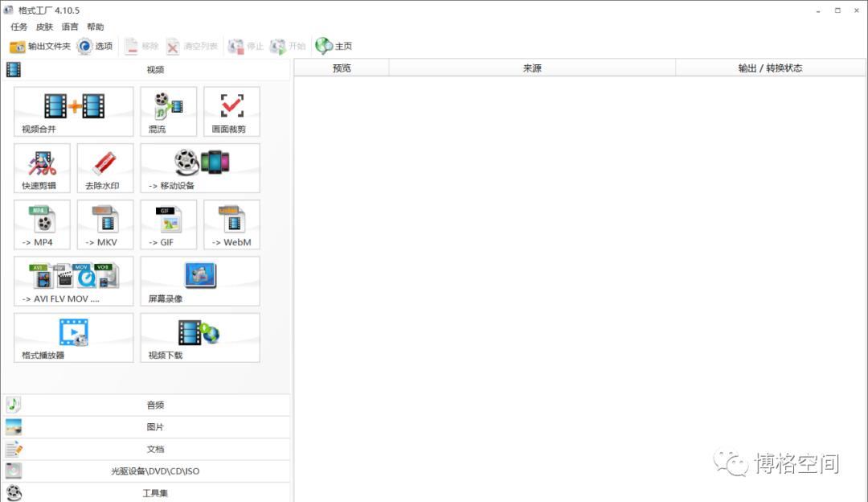Collapse the 视频 video category header

click(x=146, y=70)
